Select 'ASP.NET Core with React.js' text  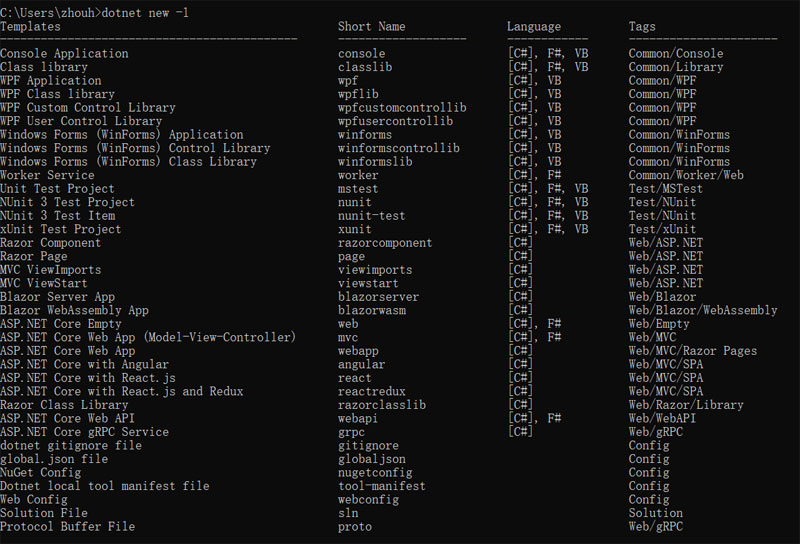(88, 378)
